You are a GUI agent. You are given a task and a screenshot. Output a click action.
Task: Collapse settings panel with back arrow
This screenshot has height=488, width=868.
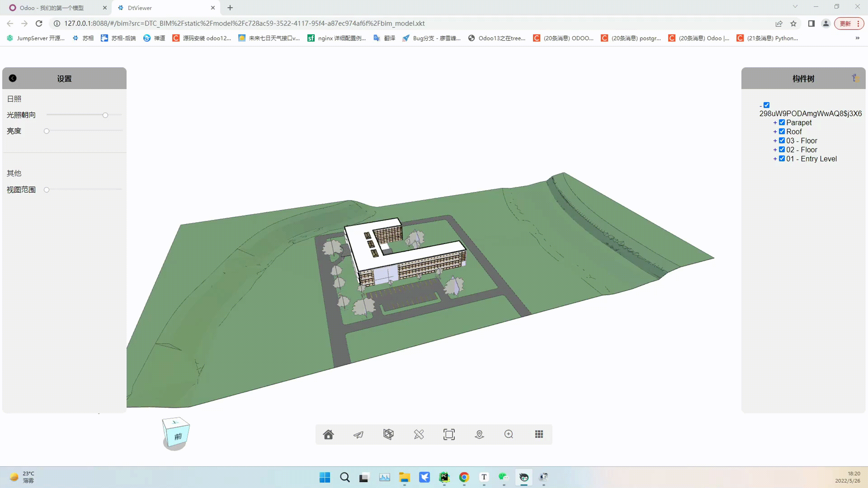point(13,78)
